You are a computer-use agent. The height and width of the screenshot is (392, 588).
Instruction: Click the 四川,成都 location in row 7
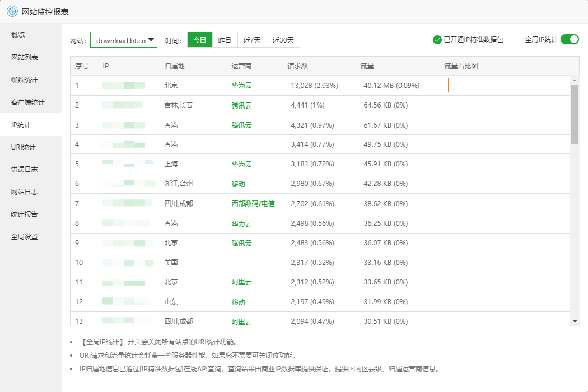[x=179, y=204]
